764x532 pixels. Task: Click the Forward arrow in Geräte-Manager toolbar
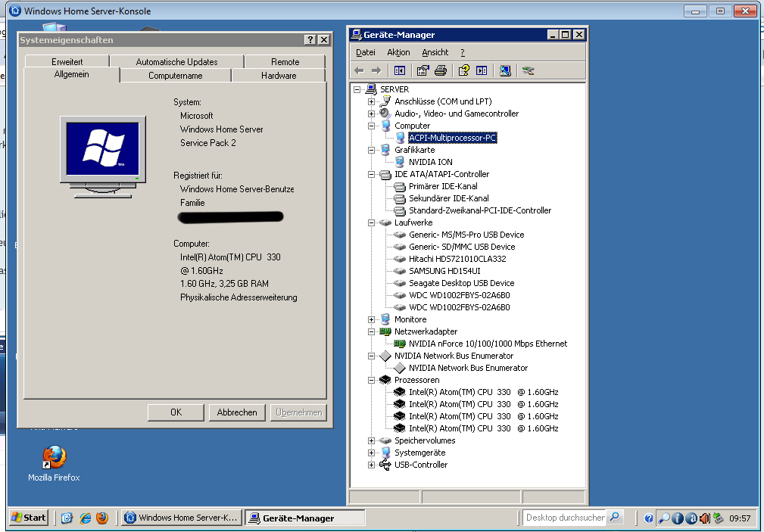pos(376,71)
